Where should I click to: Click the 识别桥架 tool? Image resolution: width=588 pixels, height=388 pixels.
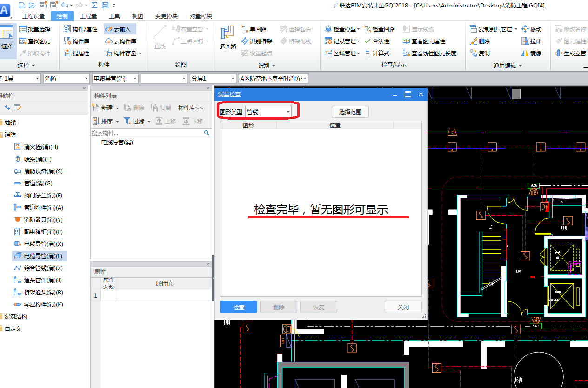pyautogui.click(x=257, y=41)
